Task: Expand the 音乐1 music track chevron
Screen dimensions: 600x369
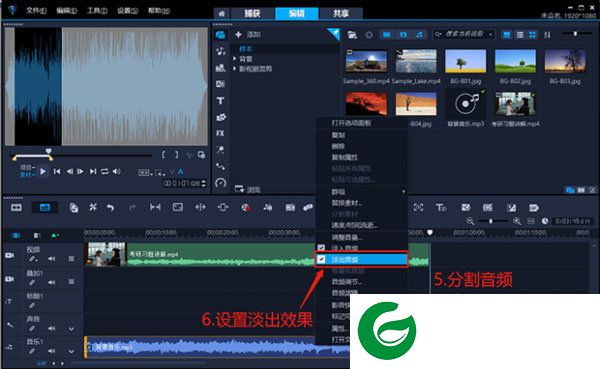Action: [x=72, y=351]
